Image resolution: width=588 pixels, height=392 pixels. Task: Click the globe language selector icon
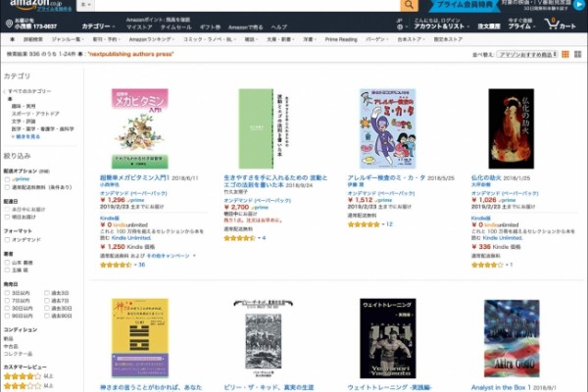pos(400,27)
